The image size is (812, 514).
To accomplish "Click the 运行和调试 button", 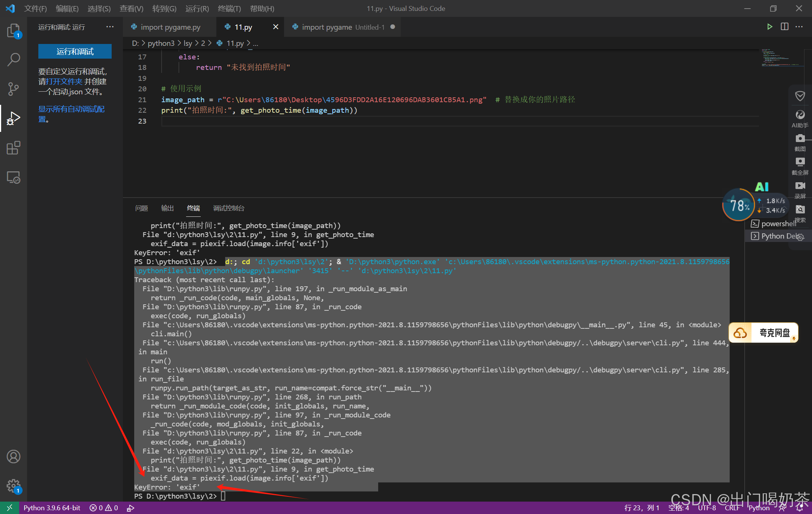I will point(75,51).
